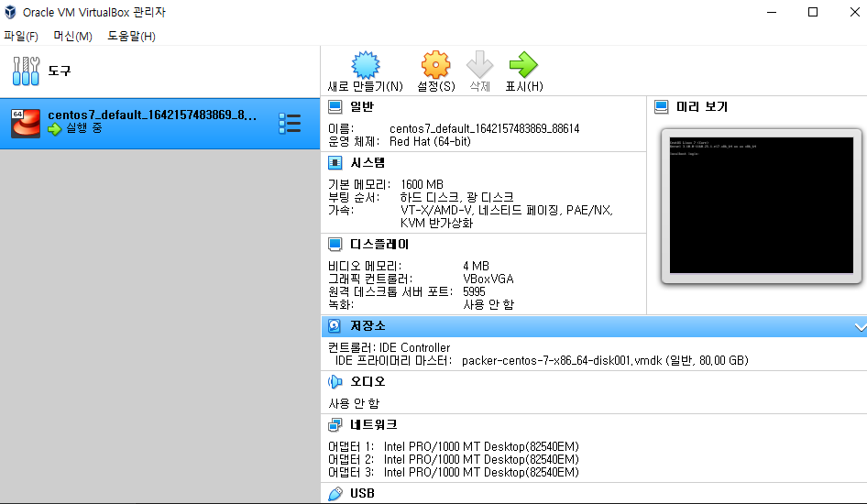The width and height of the screenshot is (867, 504).
Task: Click the USB section heading
Action: (362, 494)
